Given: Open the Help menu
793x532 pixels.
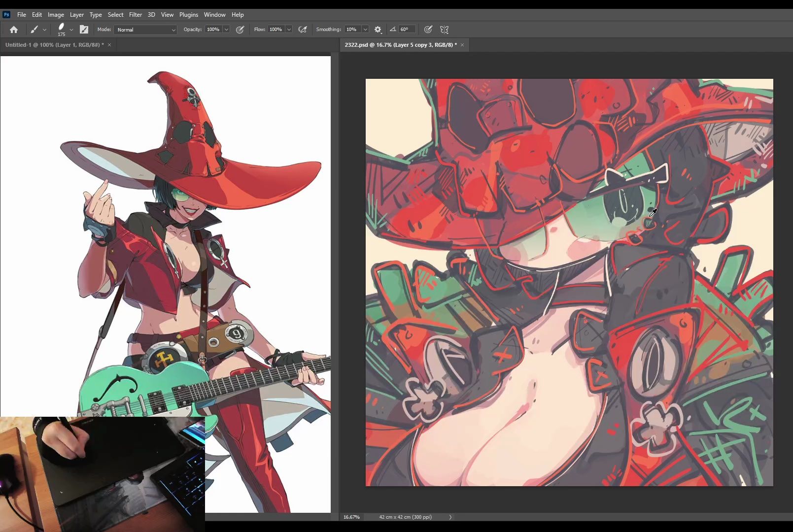Looking at the screenshot, I should pos(238,15).
